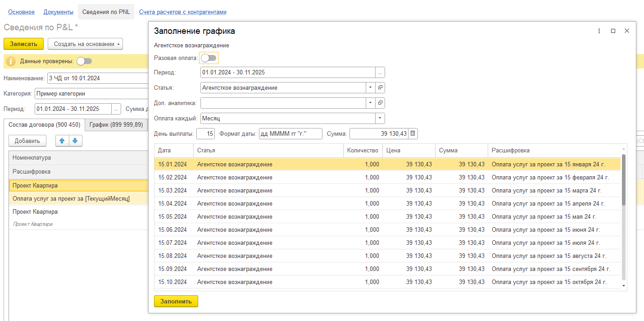Select the row dated 15.07.2024
Image resolution: width=644 pixels, height=321 pixels.
[x=387, y=243]
